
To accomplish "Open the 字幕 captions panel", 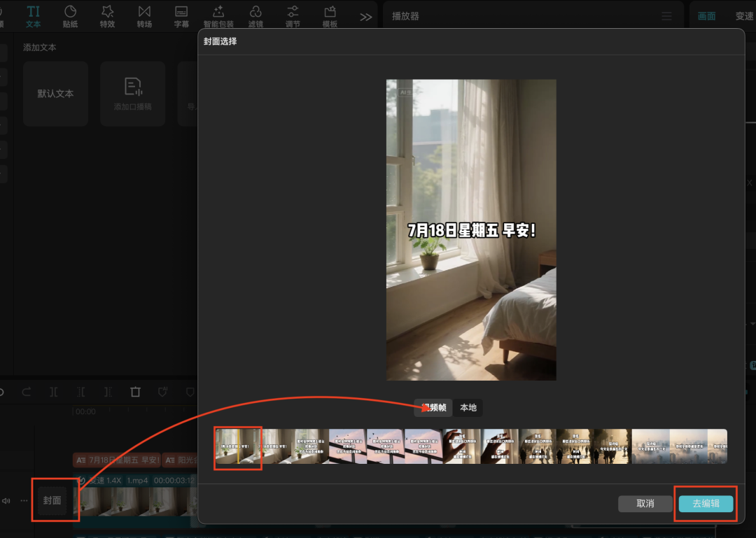I will tap(181, 15).
